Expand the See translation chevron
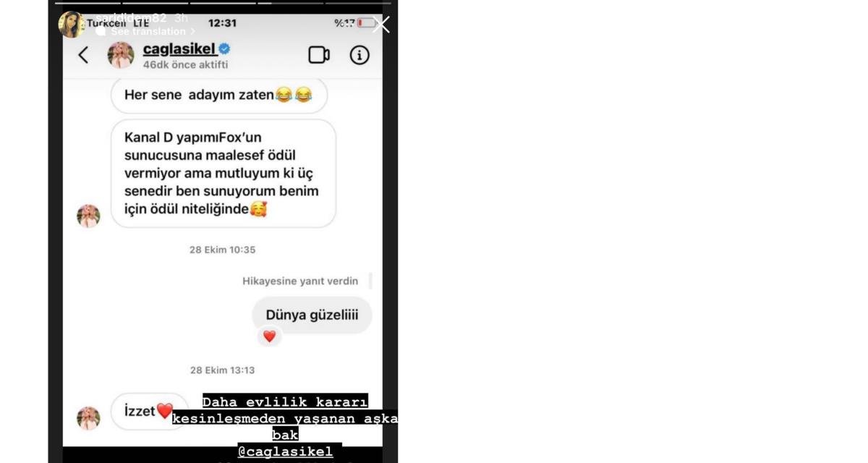The height and width of the screenshot is (463, 868). [192, 32]
